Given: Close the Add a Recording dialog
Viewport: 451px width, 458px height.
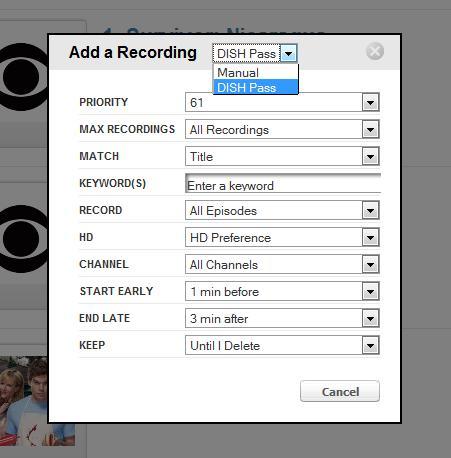Looking at the screenshot, I should click(375, 51).
